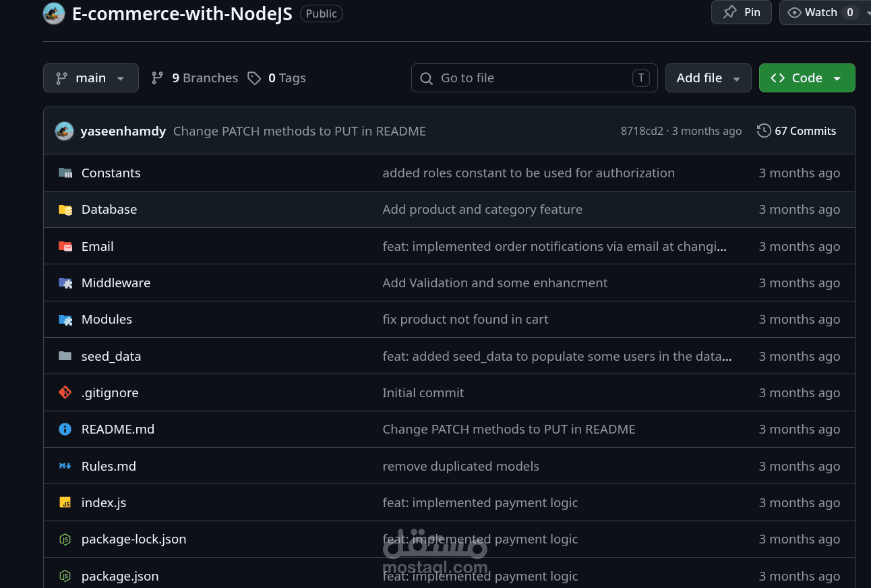Click the info icon next to README.md
This screenshot has height=588, width=871.
(x=65, y=429)
